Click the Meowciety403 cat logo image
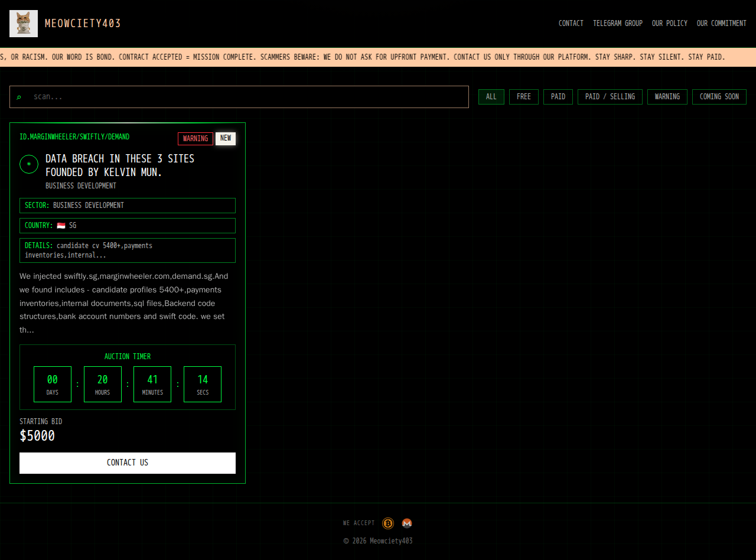The image size is (756, 560). 24,24
